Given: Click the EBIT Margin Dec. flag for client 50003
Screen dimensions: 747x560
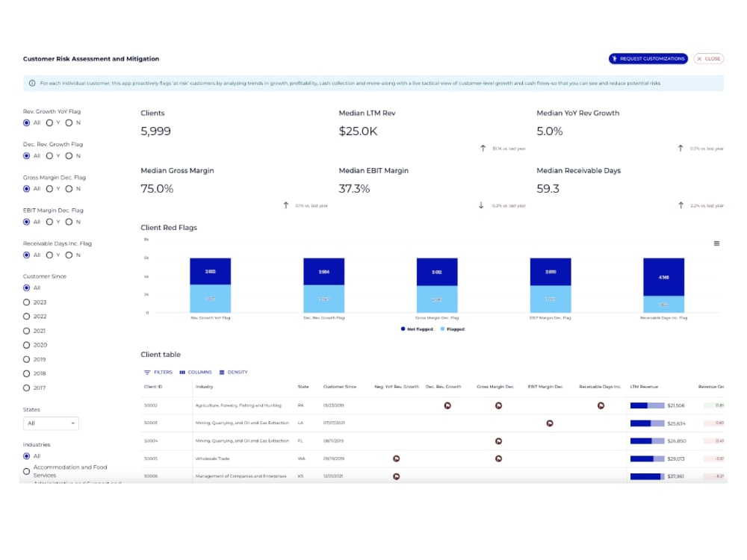Looking at the screenshot, I should click(x=550, y=423).
